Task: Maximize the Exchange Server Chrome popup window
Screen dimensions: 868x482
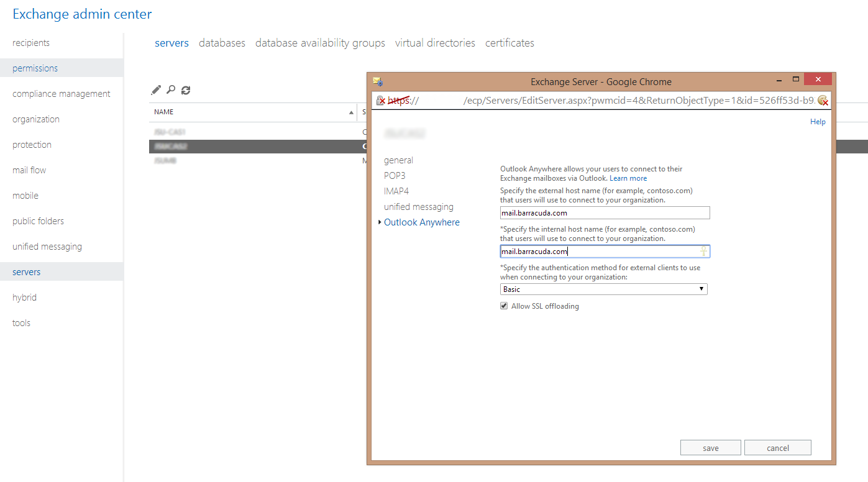Action: (x=796, y=80)
